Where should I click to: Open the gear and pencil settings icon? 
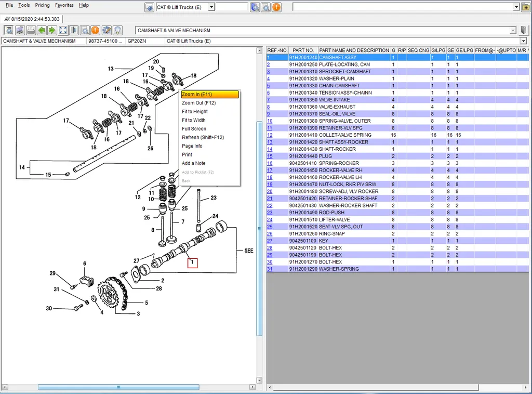107,30
